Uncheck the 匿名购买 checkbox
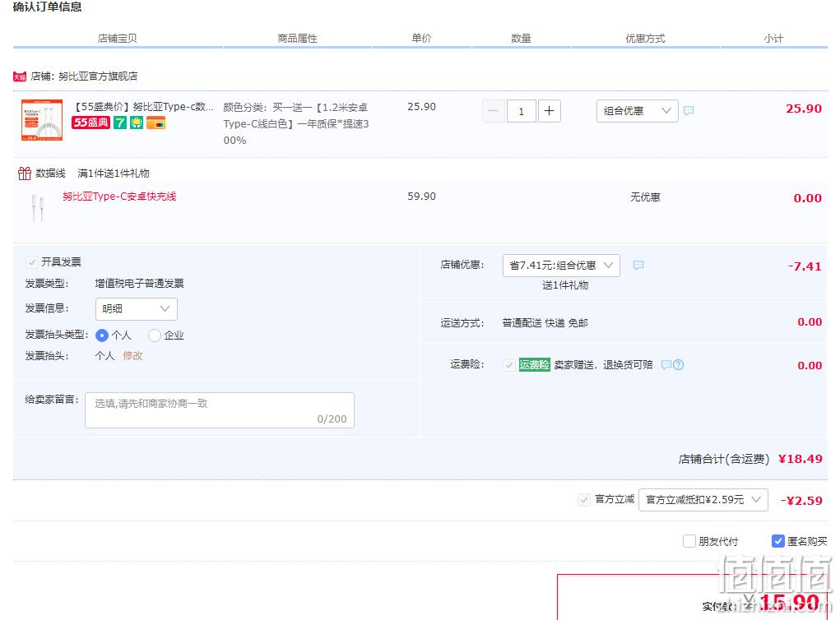The width and height of the screenshot is (840, 620). pyautogui.click(x=777, y=541)
